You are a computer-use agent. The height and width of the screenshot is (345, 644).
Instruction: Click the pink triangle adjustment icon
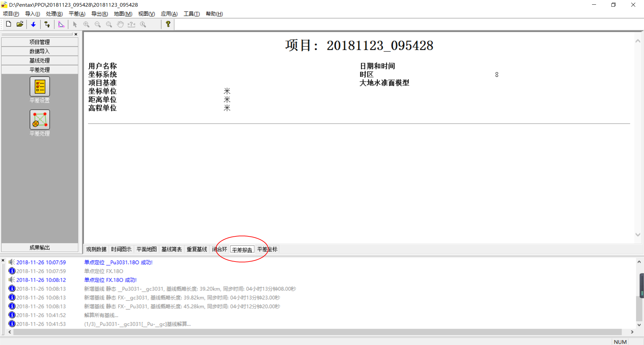click(61, 24)
